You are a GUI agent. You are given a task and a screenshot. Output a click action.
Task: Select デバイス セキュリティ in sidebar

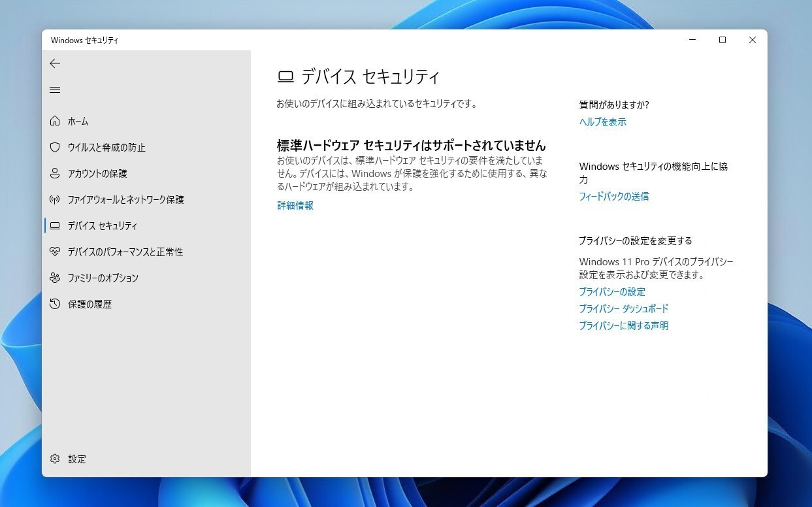coord(103,225)
